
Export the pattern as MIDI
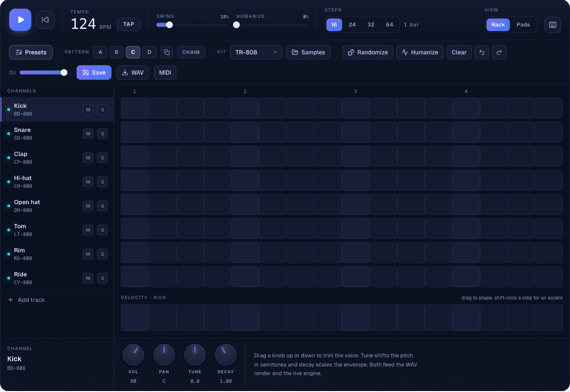click(165, 72)
